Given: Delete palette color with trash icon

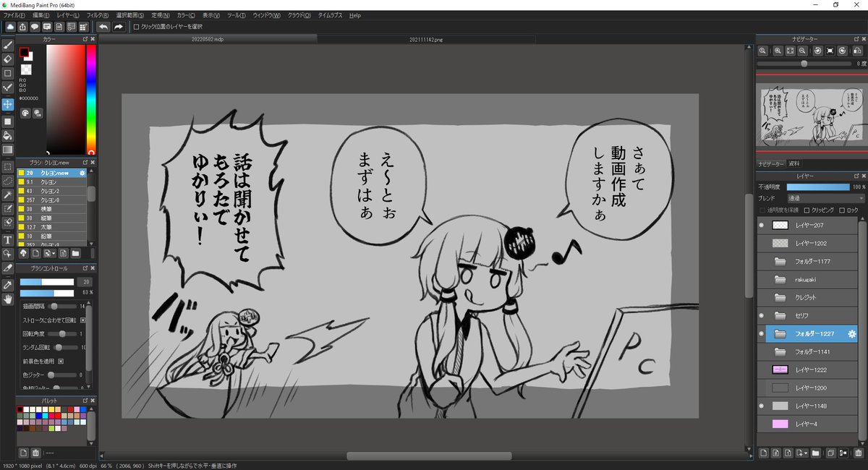Looking at the screenshot, I should [37, 453].
